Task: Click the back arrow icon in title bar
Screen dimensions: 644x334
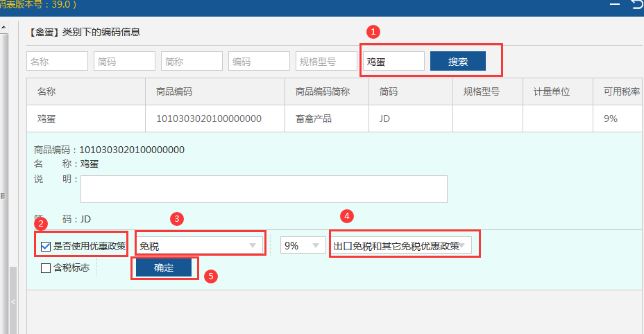Action: 636,6
